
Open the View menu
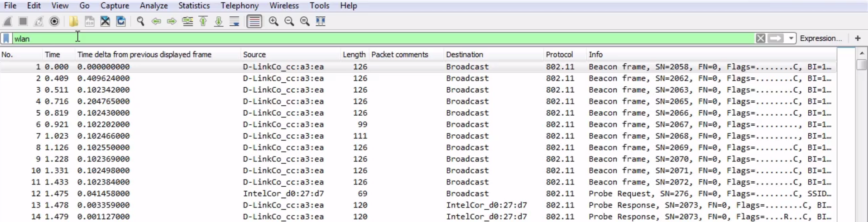(60, 6)
